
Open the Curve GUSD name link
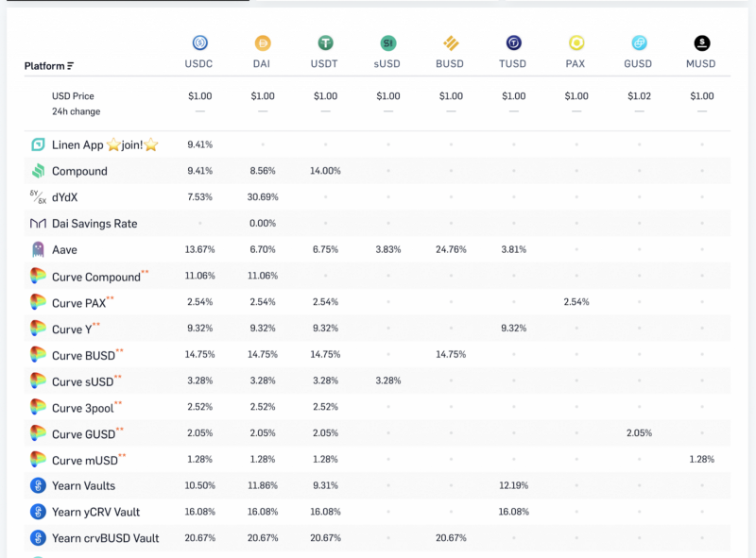click(83, 434)
